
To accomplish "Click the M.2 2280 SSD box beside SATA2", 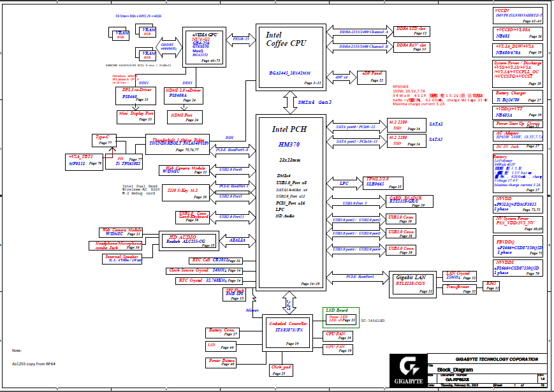I will click(x=407, y=141).
